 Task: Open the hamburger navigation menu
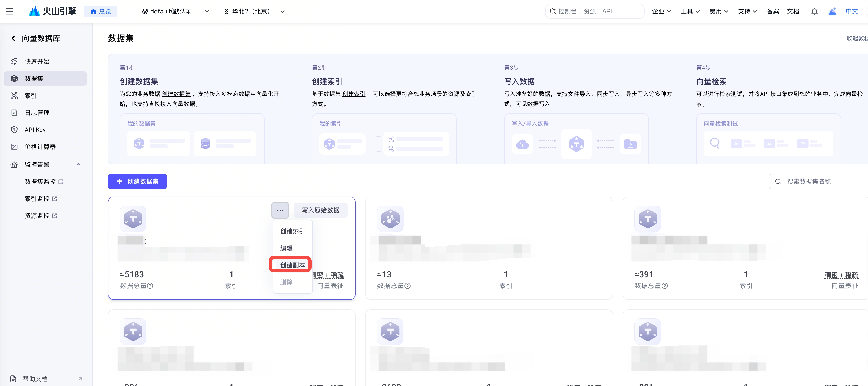point(9,11)
